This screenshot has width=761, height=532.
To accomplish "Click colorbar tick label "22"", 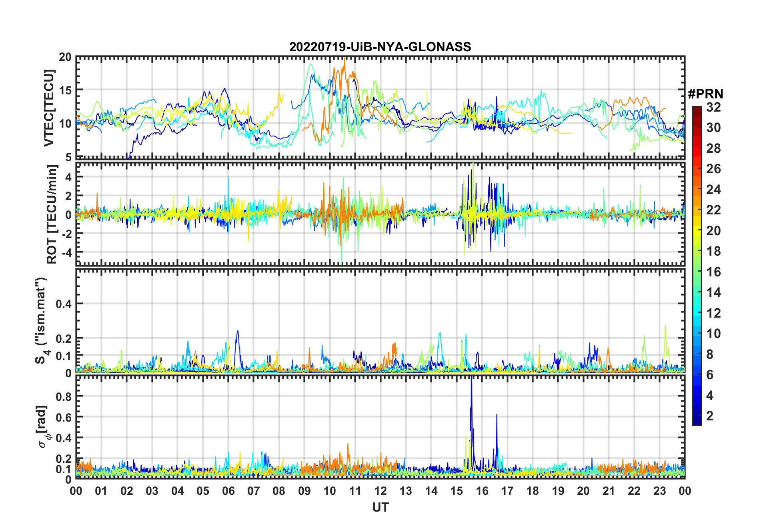I will click(x=713, y=210).
